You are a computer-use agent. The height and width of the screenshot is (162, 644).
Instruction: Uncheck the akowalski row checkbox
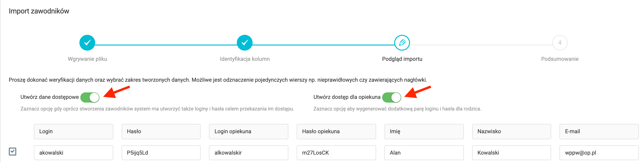13,152
